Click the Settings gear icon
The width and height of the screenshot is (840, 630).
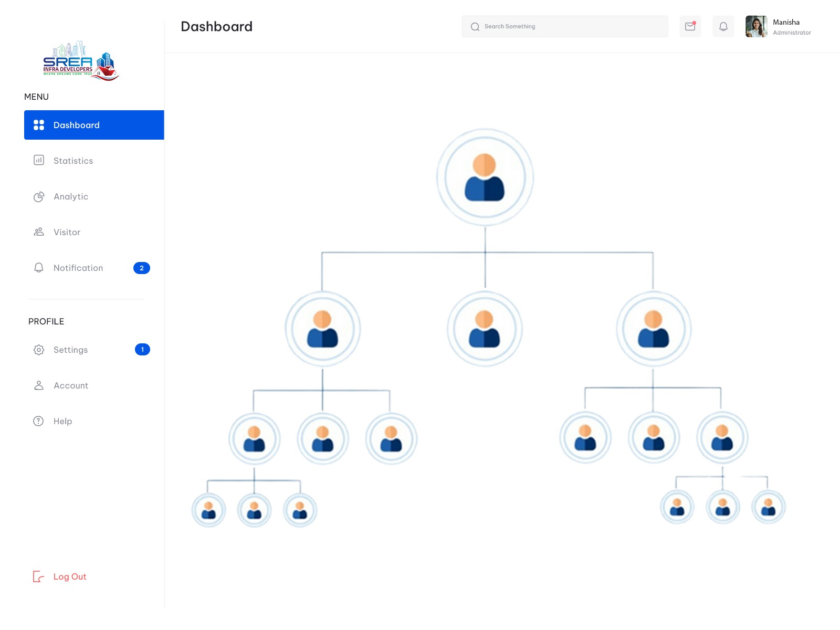pos(39,350)
